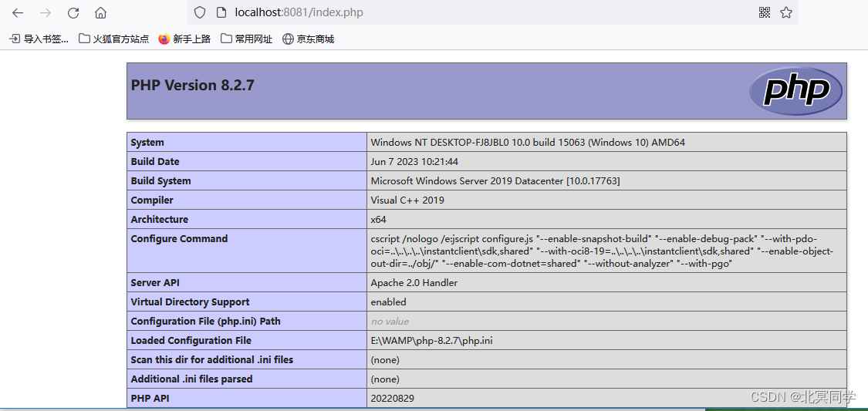Click the 'System' row label

pyautogui.click(x=147, y=142)
